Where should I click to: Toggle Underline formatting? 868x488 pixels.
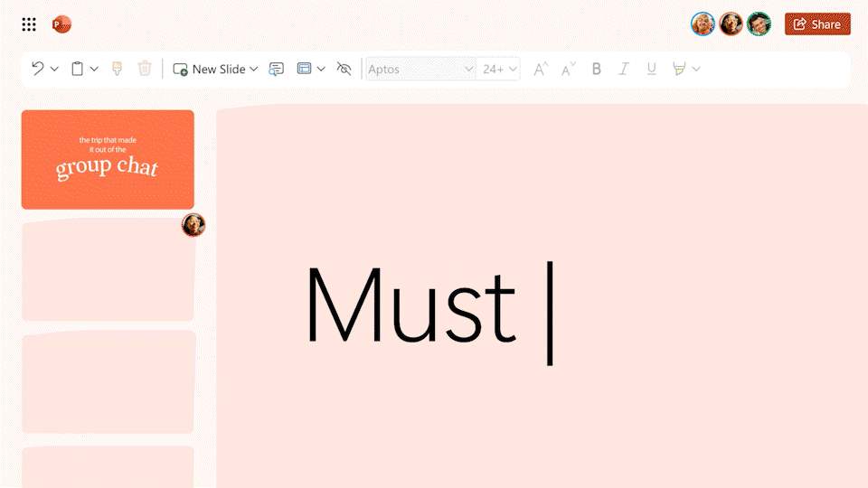pyautogui.click(x=651, y=69)
